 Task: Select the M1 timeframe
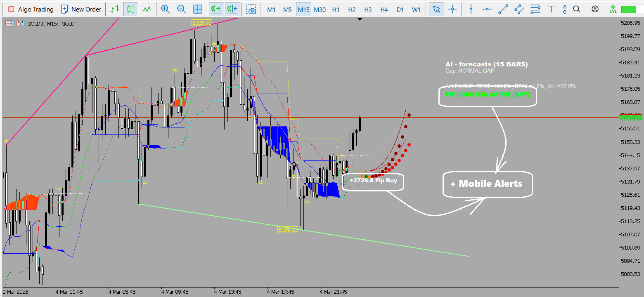(x=271, y=9)
